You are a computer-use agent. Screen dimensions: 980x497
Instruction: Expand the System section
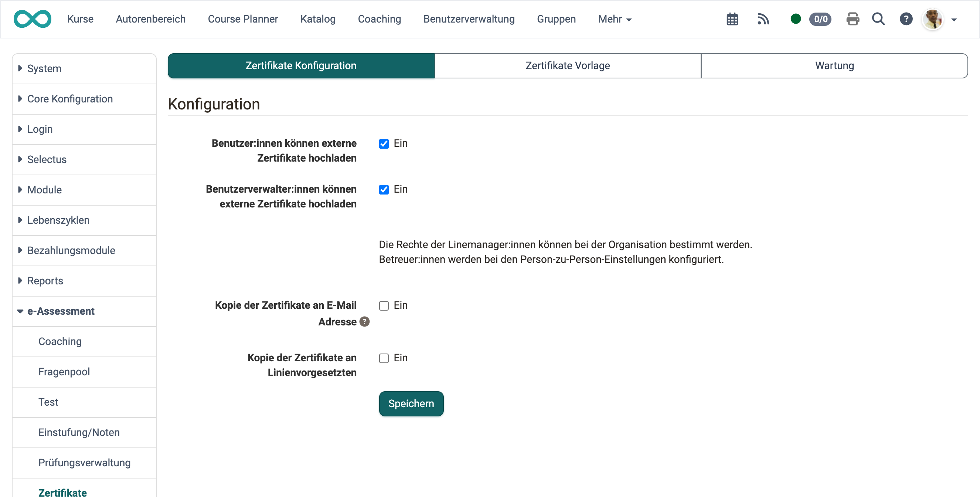point(84,68)
